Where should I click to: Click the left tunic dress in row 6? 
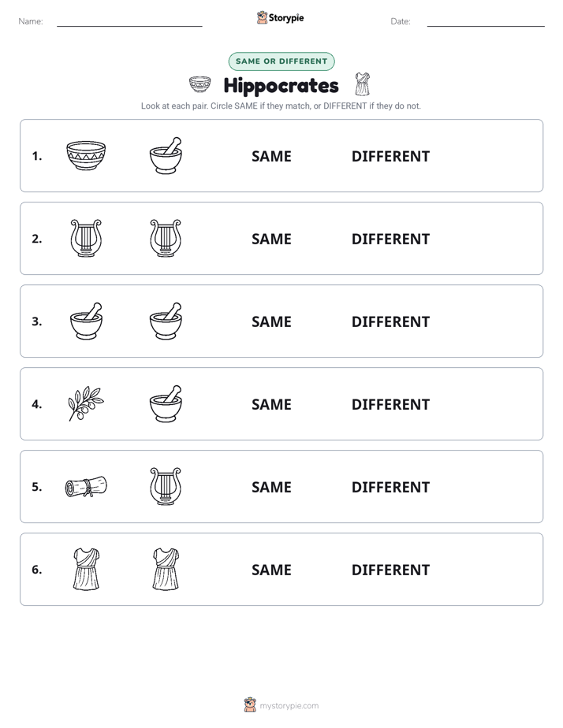87,569
